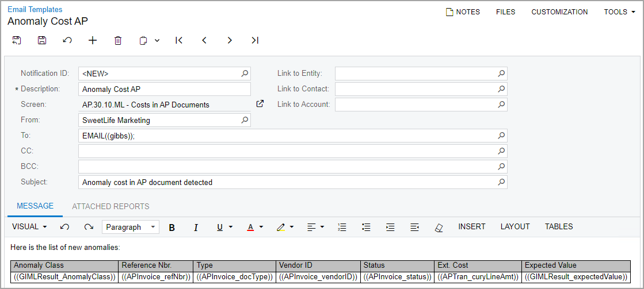Open the Paragraph style dropdown
644x289 pixels.
(131, 227)
